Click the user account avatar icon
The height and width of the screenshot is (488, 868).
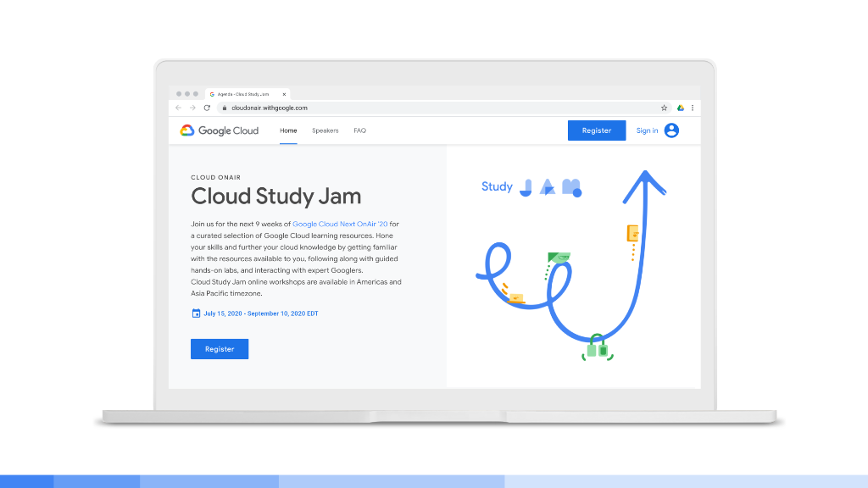671,130
